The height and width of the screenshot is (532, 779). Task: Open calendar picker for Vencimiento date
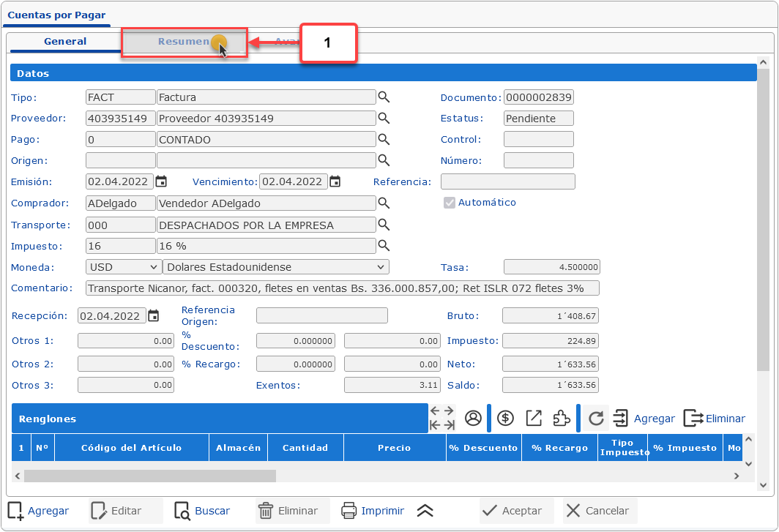tap(335, 182)
